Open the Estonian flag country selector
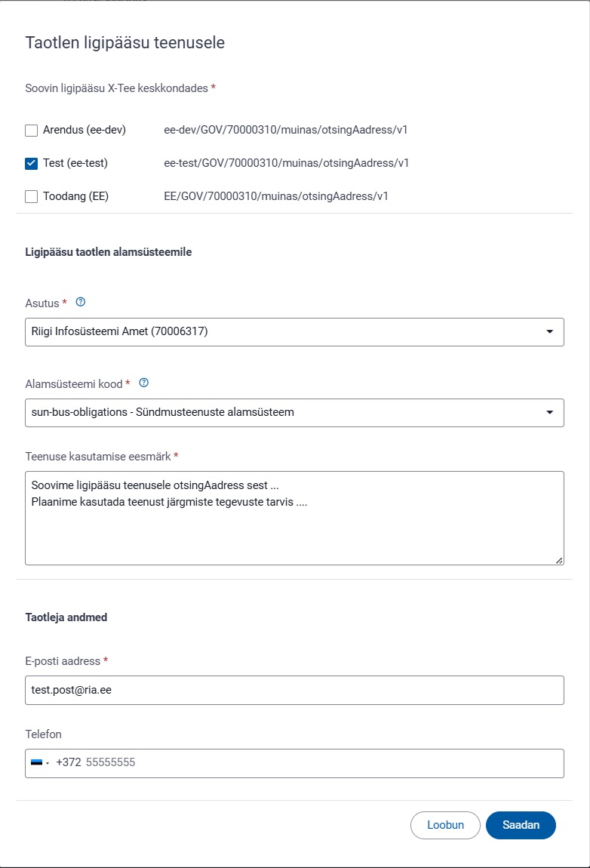This screenshot has width=590, height=868. tap(39, 763)
